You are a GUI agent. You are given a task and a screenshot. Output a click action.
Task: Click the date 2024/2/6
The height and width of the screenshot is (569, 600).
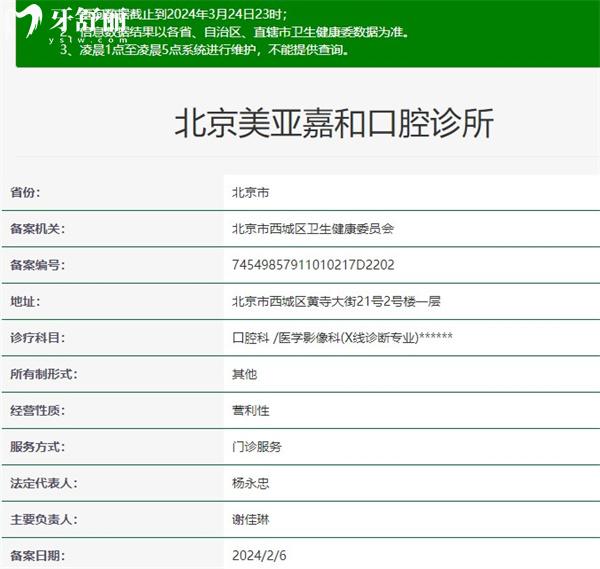point(259,556)
